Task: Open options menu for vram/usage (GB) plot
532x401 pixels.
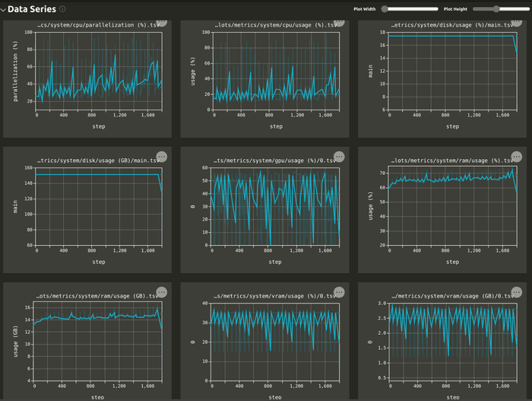Action: click(516, 291)
